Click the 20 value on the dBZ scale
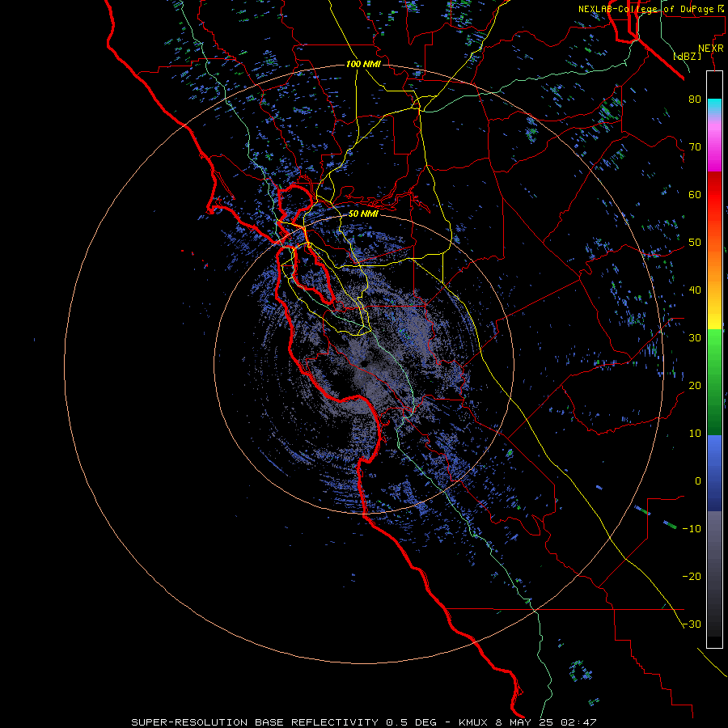Image resolution: width=728 pixels, height=728 pixels. coord(695,385)
